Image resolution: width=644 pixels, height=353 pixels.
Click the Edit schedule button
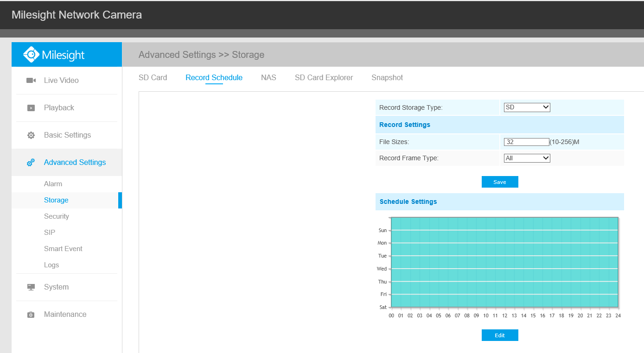click(x=500, y=335)
